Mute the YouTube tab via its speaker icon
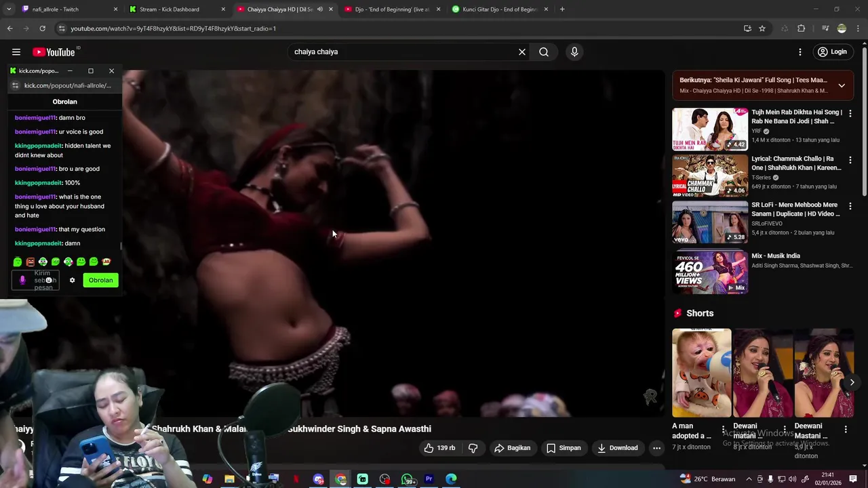Screen dimensions: 868x488 coord(320,9)
